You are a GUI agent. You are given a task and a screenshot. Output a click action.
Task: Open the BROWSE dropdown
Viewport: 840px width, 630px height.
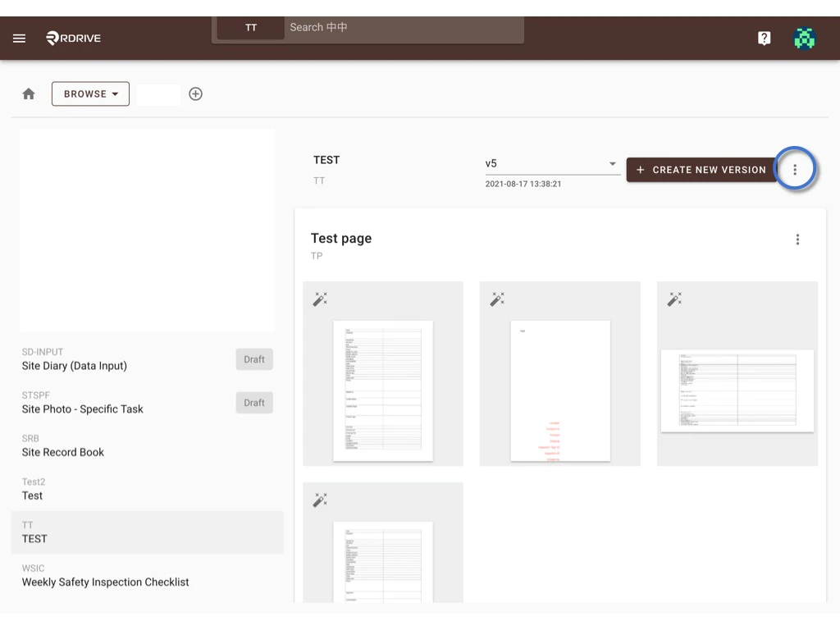[90, 94]
